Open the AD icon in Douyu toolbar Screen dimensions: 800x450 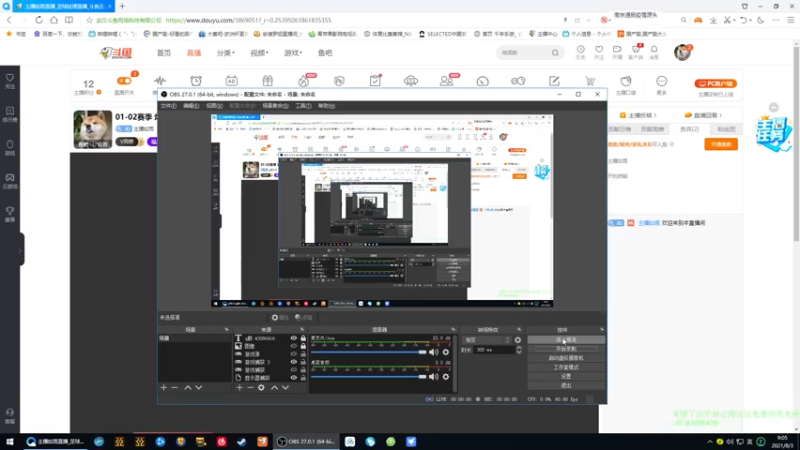(x=231, y=81)
